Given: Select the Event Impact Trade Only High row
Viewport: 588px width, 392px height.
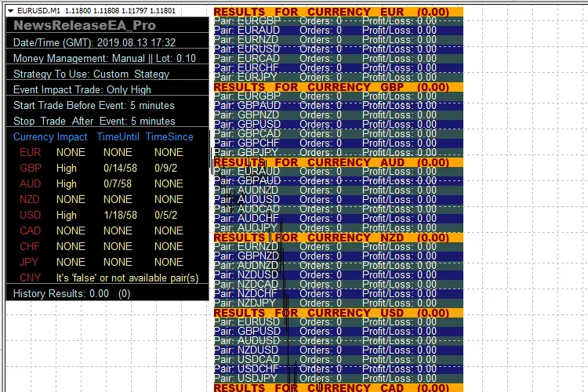Looking at the screenshot, I should [x=82, y=89].
